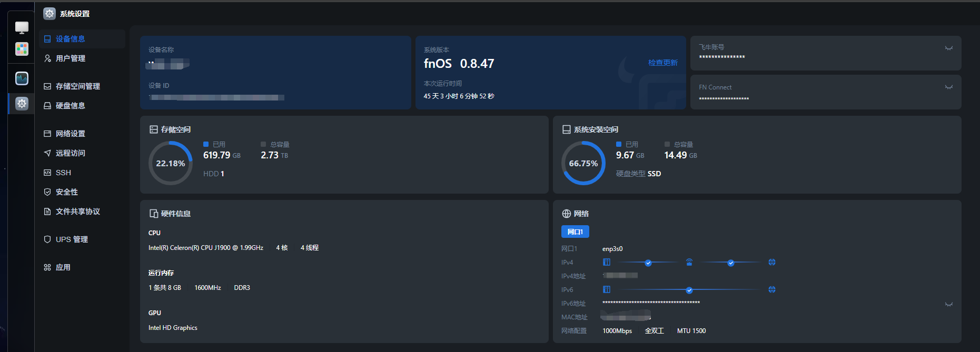Reveal the FN Connect hidden value
The height and width of the screenshot is (352, 980).
pos(948,87)
